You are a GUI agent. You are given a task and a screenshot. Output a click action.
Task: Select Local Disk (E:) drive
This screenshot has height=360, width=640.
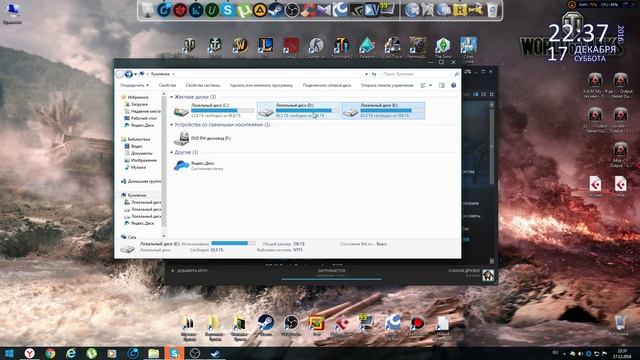[383, 111]
